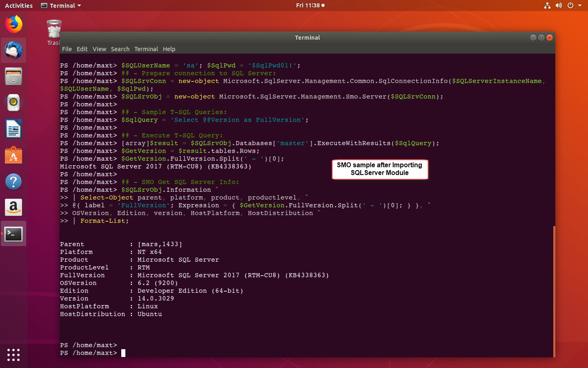
Task: Click 'ExecuteWithResults' in the array result line
Action: pyautogui.click(x=354, y=143)
